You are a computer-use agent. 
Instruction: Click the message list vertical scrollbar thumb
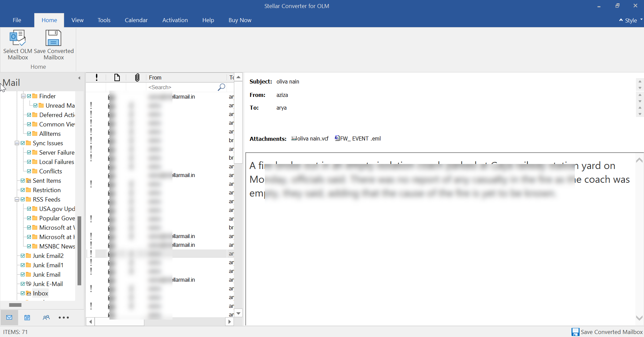pyautogui.click(x=238, y=122)
